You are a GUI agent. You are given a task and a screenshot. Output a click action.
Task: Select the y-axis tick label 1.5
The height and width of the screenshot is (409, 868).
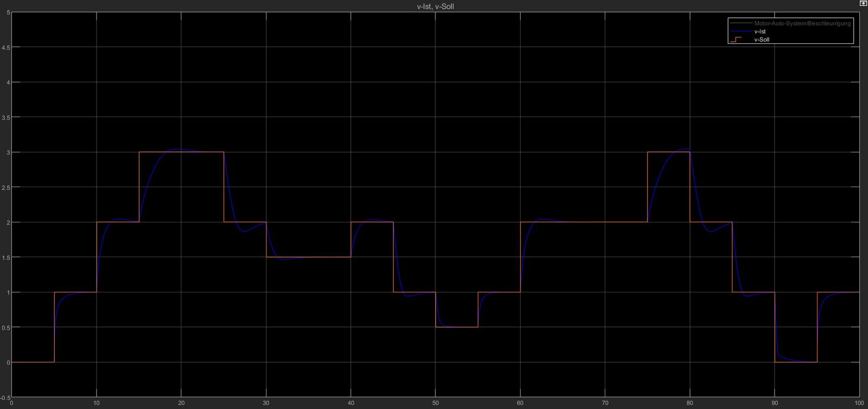click(6, 257)
